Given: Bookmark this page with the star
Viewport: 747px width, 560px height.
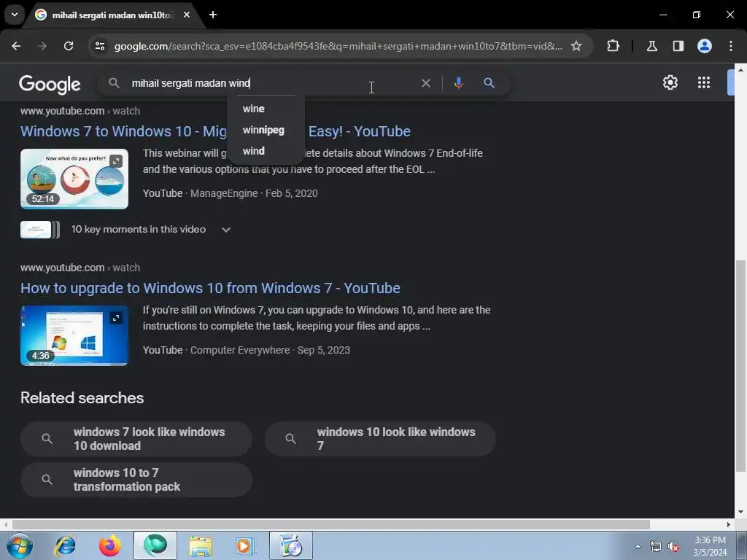Looking at the screenshot, I should (x=576, y=46).
